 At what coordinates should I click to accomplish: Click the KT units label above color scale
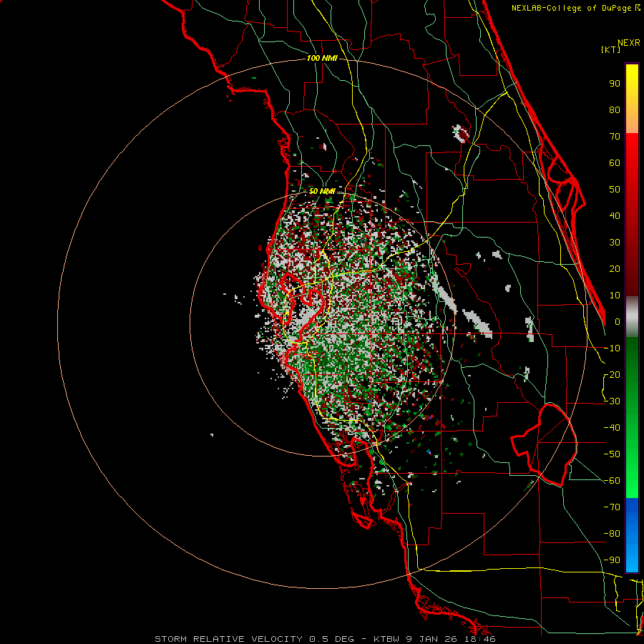tap(611, 49)
